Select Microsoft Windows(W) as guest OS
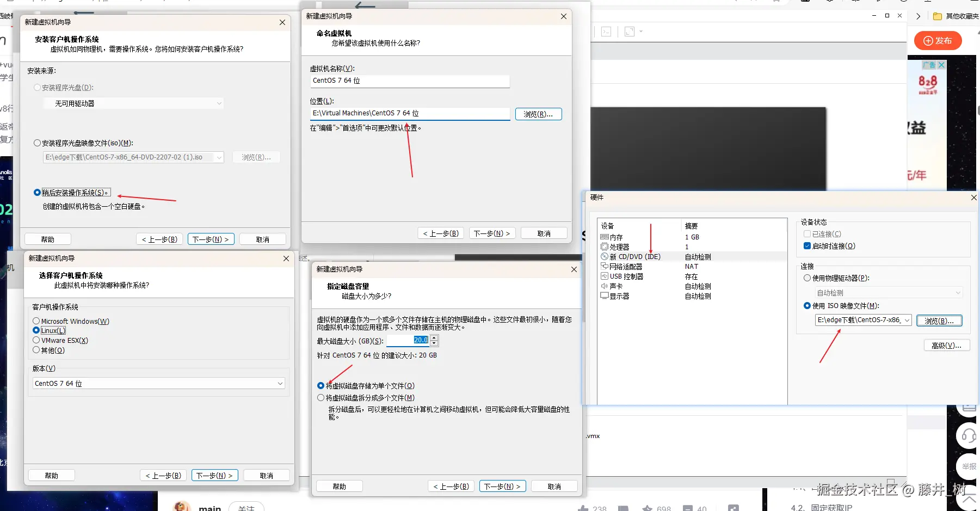Screen dimensions: 980x511 (36, 321)
